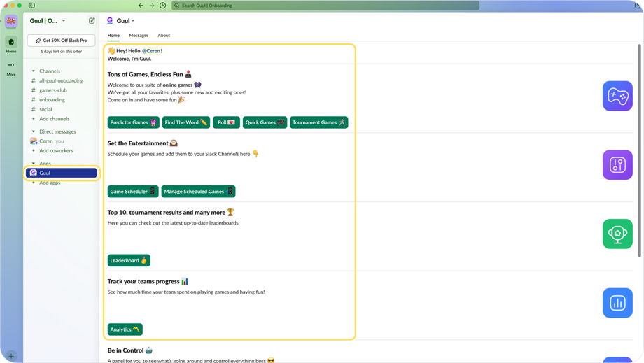Open the Game Scheduler

tap(133, 191)
